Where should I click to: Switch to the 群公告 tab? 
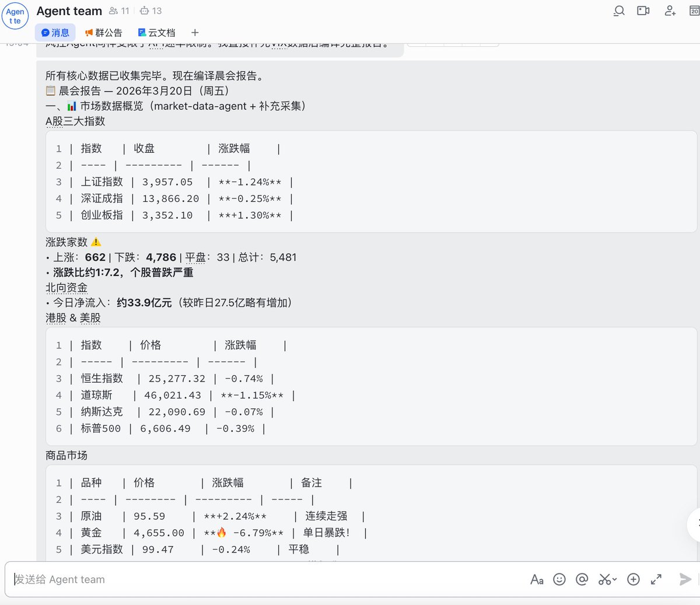[x=103, y=33]
